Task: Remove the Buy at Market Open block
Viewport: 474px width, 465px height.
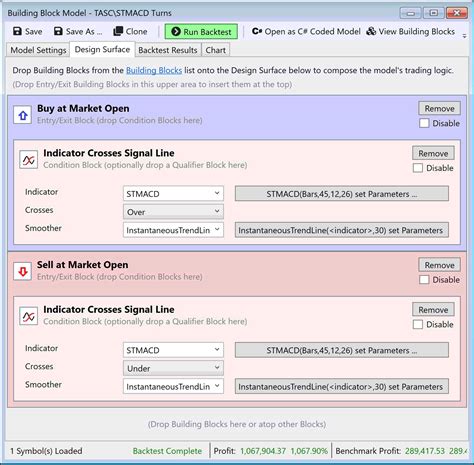Action: point(439,108)
